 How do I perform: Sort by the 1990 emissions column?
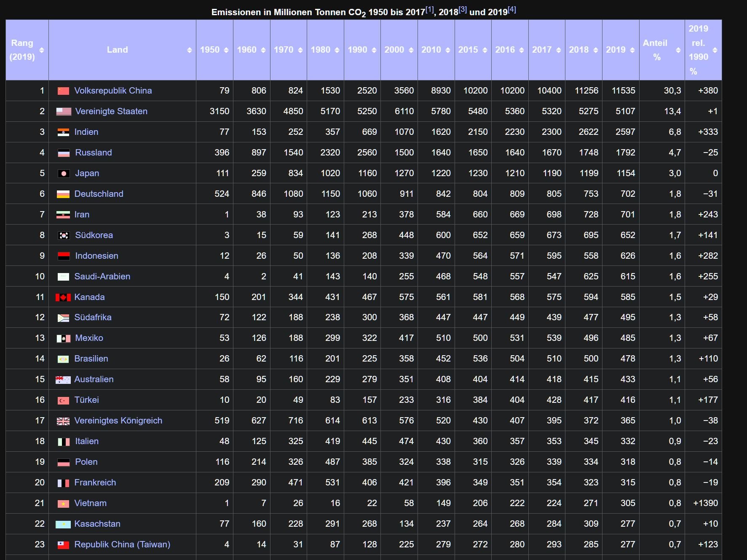(374, 50)
